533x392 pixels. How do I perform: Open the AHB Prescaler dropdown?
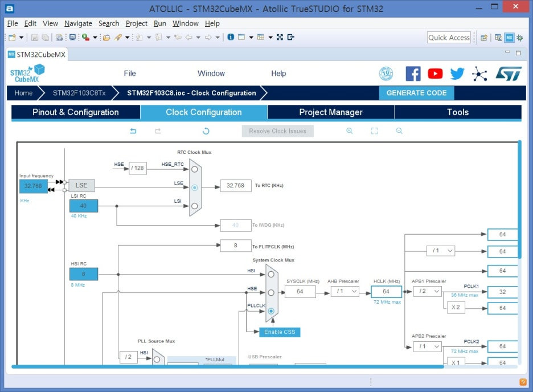(x=345, y=291)
